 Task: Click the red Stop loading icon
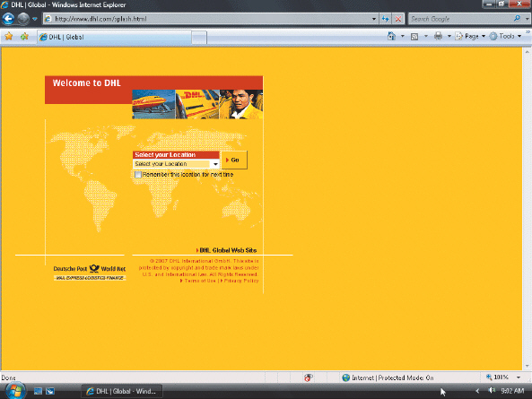(398, 19)
